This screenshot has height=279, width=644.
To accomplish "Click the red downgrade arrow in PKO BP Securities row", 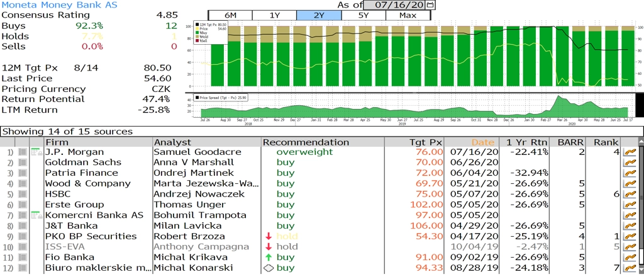I will 269,237.
